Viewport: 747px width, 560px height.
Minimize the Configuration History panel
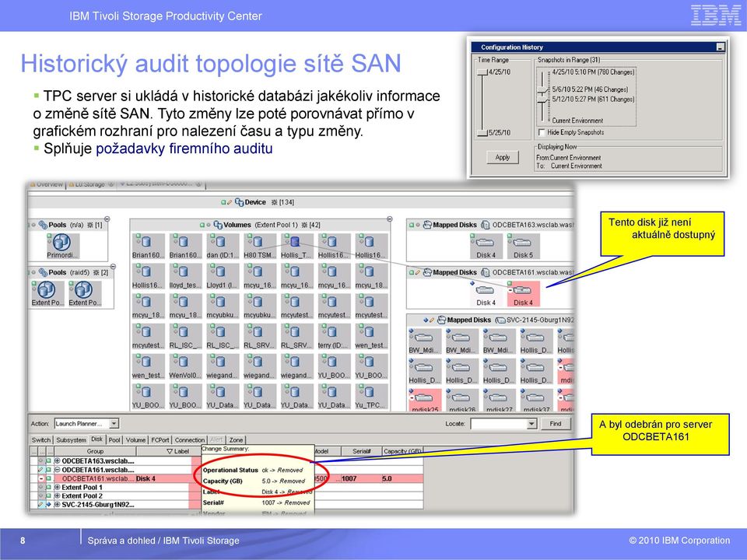721,47
